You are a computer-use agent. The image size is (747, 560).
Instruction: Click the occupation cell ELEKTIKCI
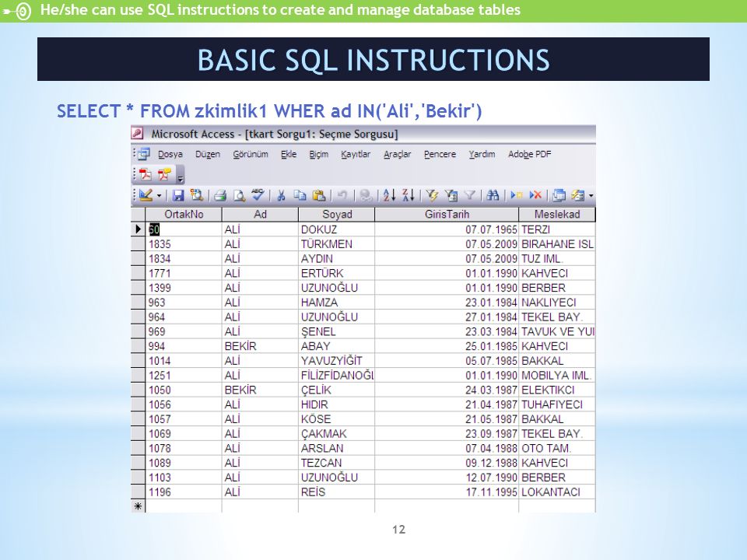click(x=557, y=390)
